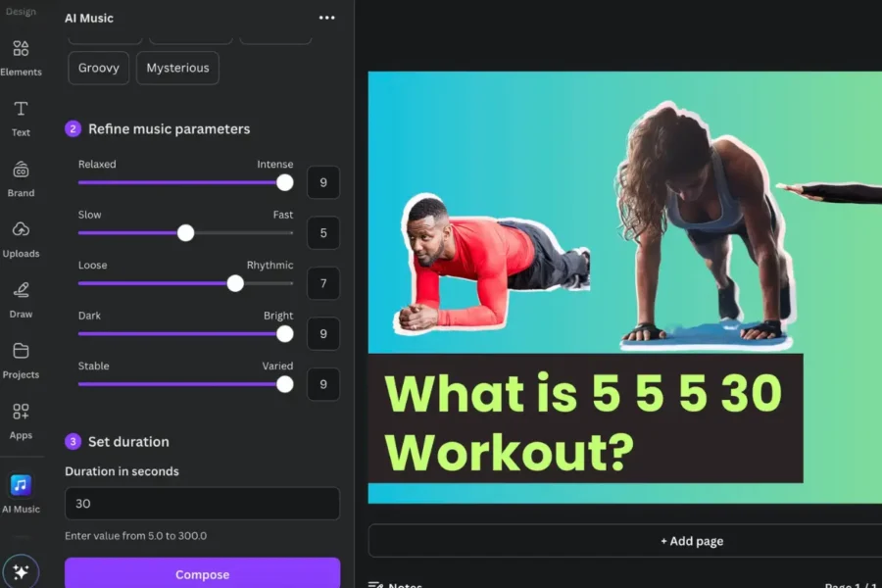Click the Stable–Varied slider handle

point(284,384)
